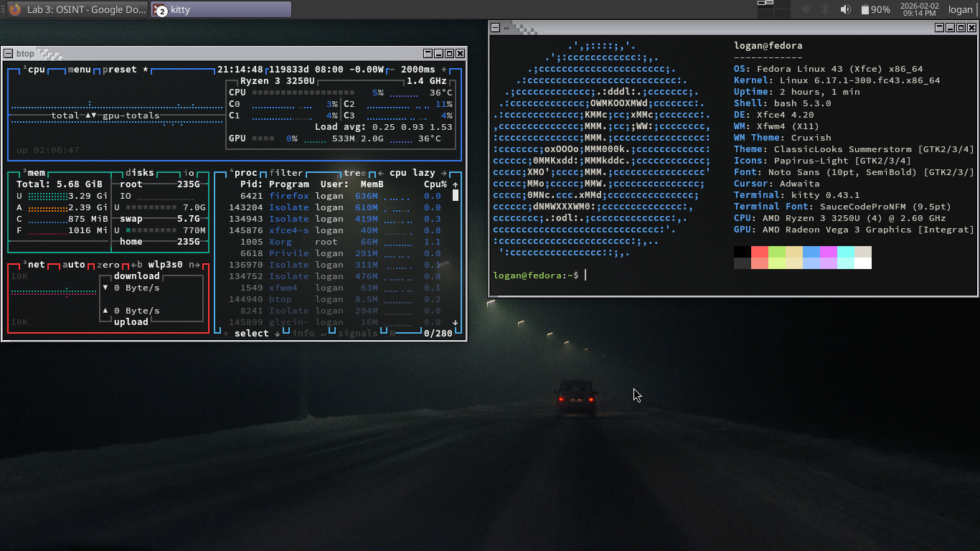980x551 pixels.
Task: Click the scroll down arrow in btop process list
Action: coord(455,322)
